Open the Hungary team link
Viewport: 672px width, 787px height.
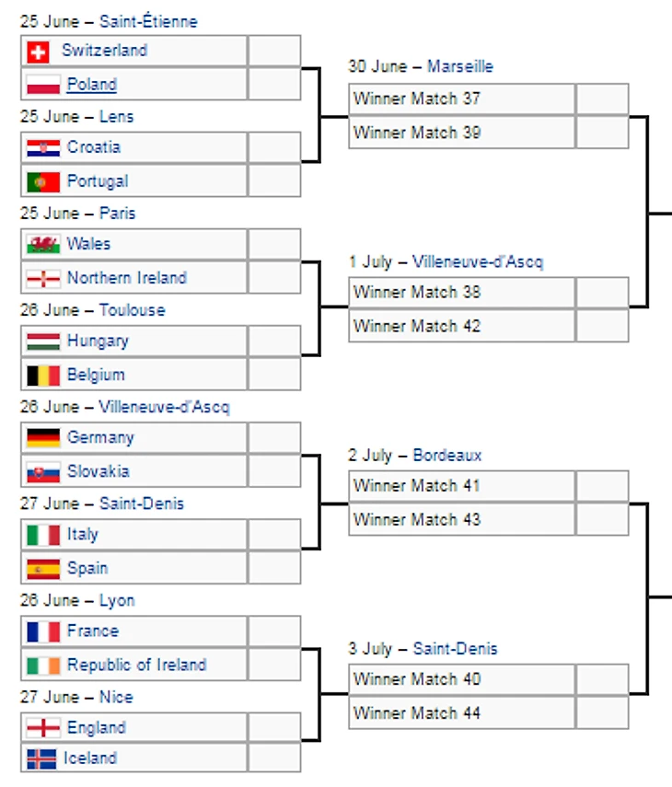98,341
